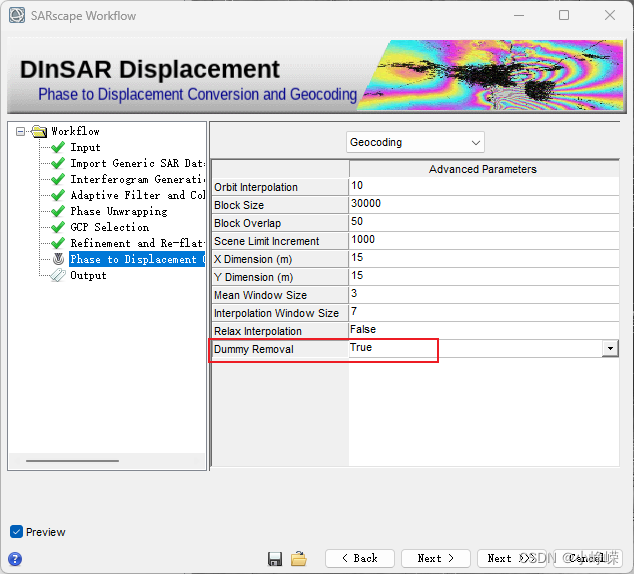Minimize the SARscape Workflow window

click(519, 15)
